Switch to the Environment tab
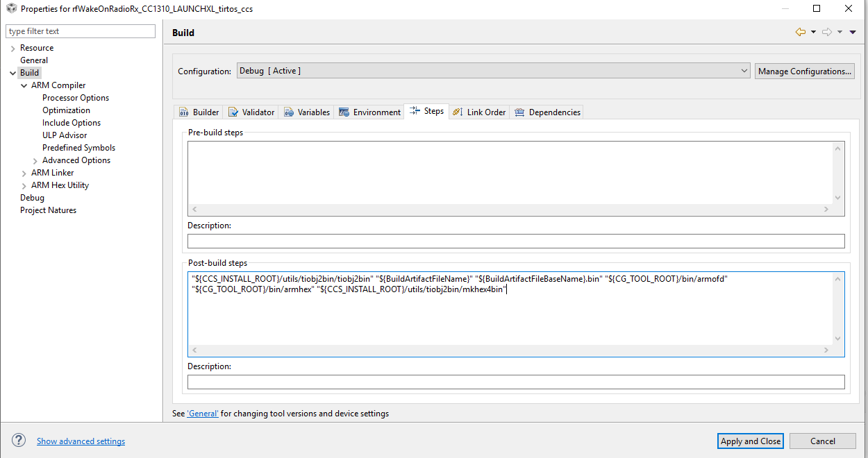Viewport: 868px width, 458px height. point(369,112)
